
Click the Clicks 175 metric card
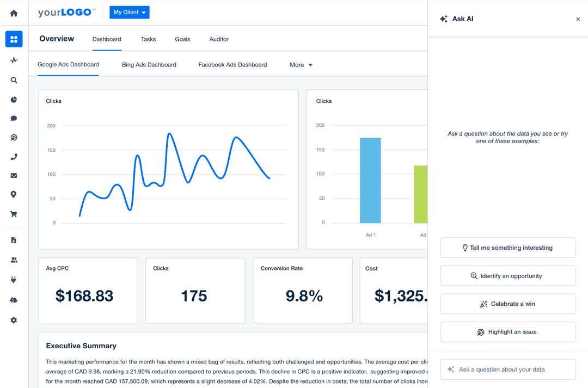click(195, 290)
